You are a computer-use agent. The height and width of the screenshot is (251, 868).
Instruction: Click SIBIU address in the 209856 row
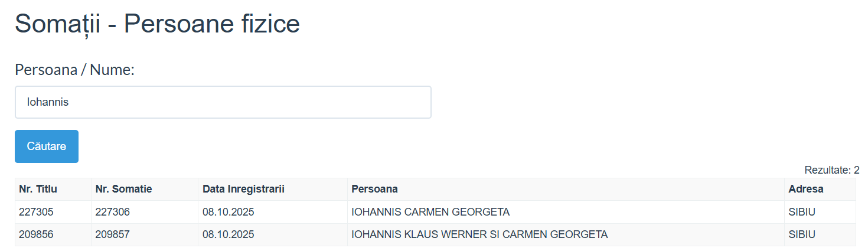pos(802,234)
